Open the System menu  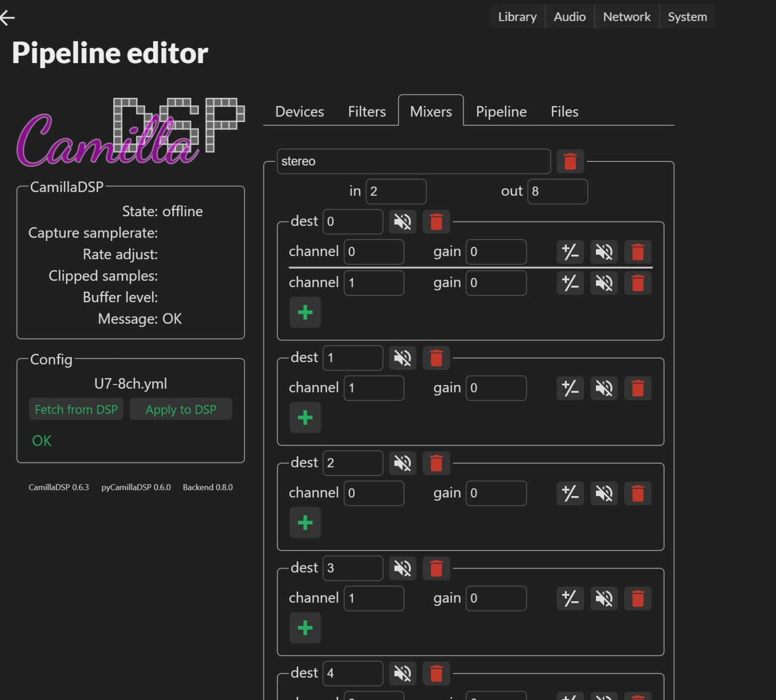coord(687,17)
